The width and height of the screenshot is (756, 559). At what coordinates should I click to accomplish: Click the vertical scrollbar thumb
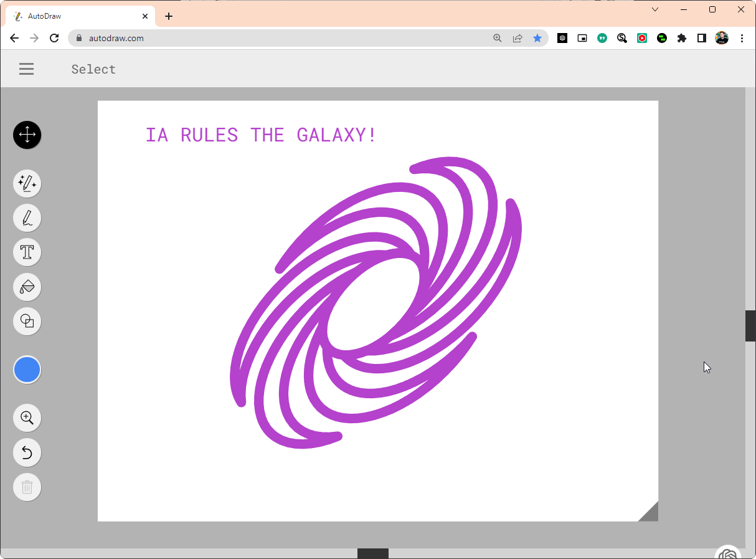tap(750, 325)
